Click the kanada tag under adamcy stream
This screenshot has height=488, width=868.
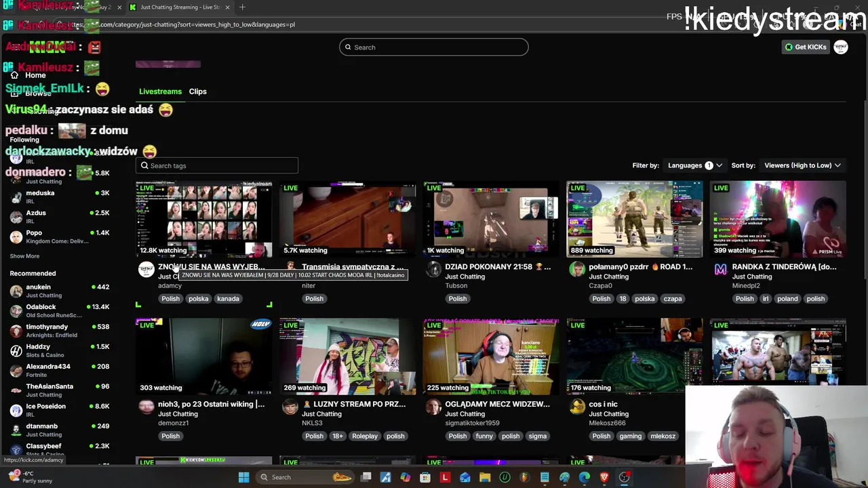(228, 299)
